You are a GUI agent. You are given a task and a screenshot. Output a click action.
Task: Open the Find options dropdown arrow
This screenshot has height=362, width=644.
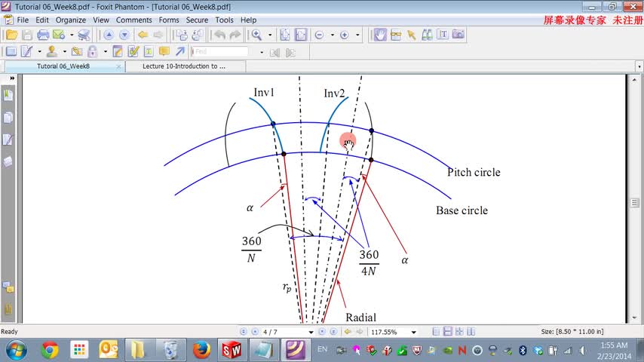pos(262,52)
